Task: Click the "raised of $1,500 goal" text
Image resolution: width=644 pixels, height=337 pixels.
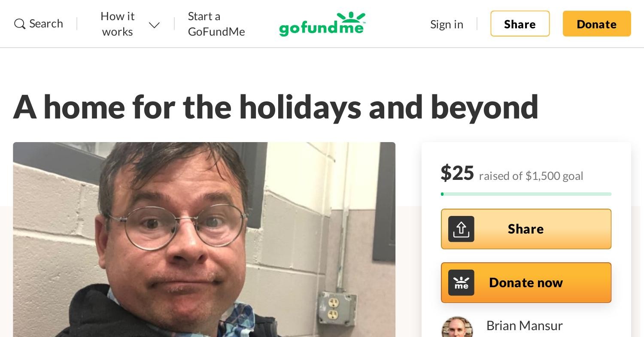Action: (x=531, y=176)
